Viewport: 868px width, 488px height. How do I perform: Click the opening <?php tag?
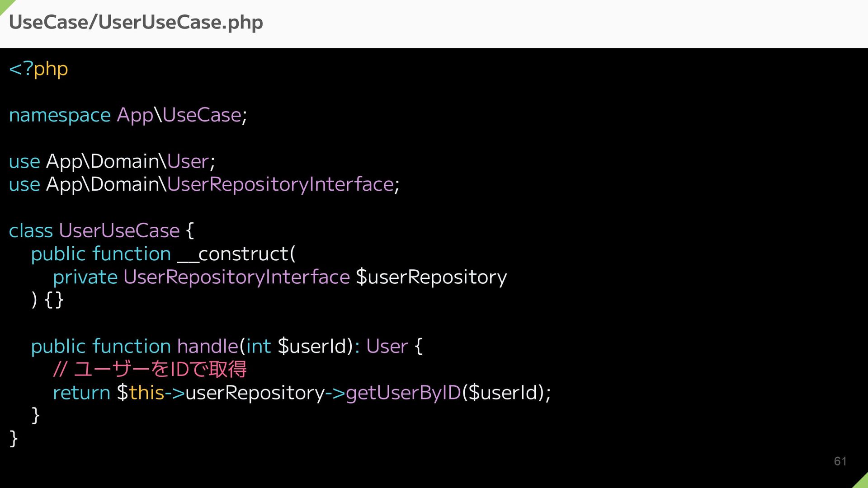click(x=38, y=69)
